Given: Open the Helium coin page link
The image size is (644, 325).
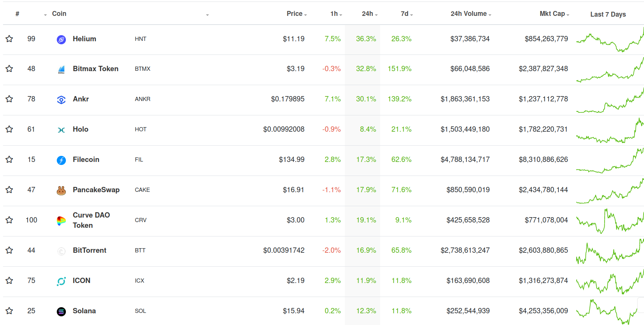Looking at the screenshot, I should (84, 39).
